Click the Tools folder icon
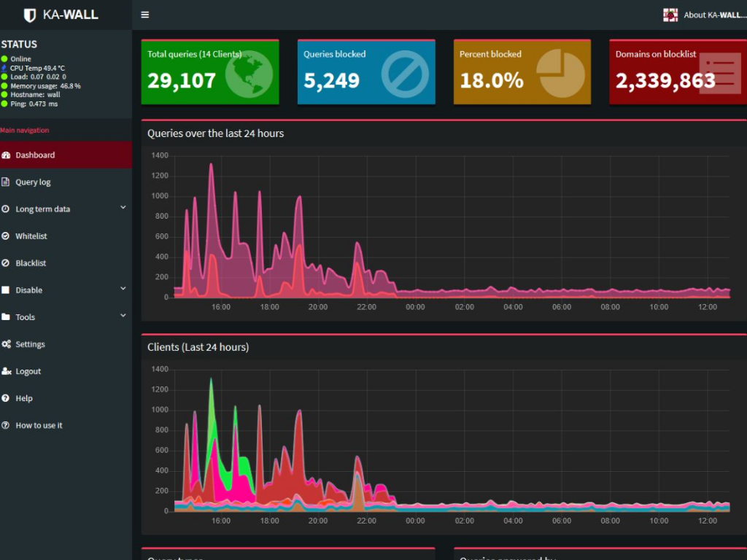 (x=6, y=317)
